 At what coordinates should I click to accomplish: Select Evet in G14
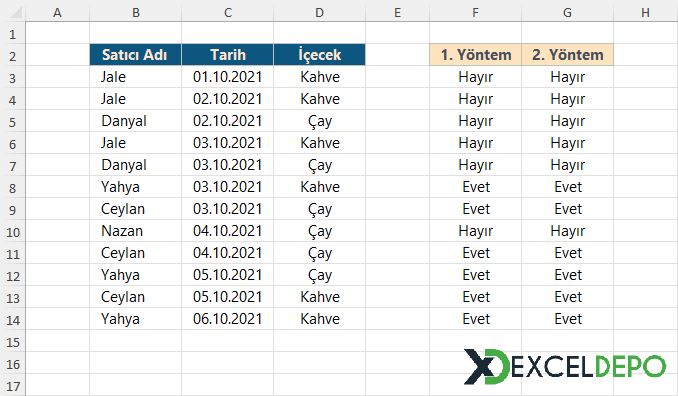567,319
